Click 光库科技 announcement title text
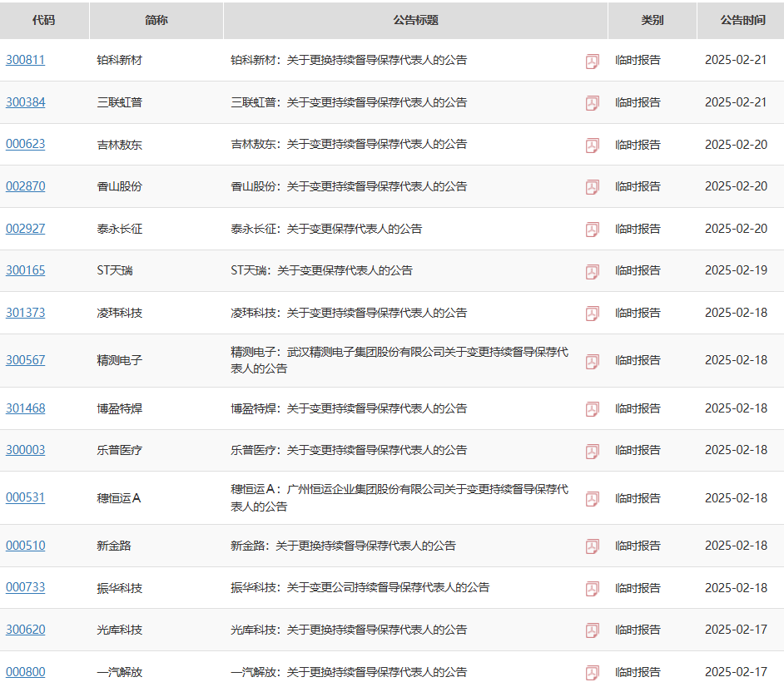 pos(349,630)
